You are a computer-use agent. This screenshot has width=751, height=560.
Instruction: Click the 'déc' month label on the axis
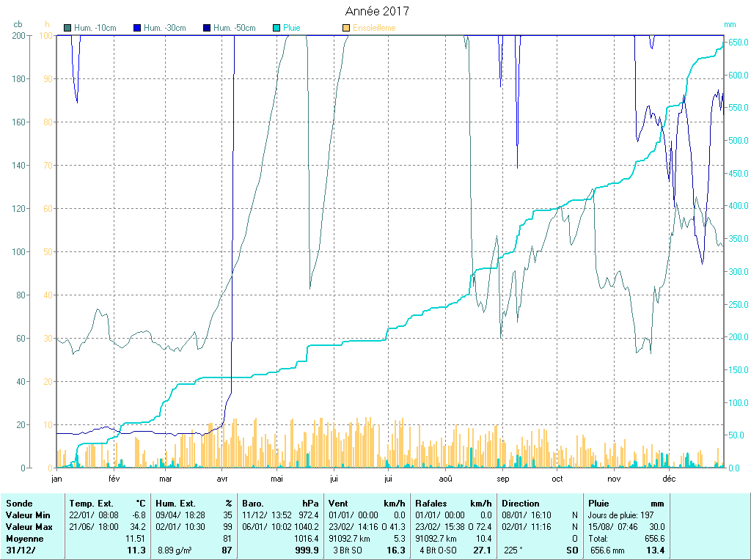point(668,479)
